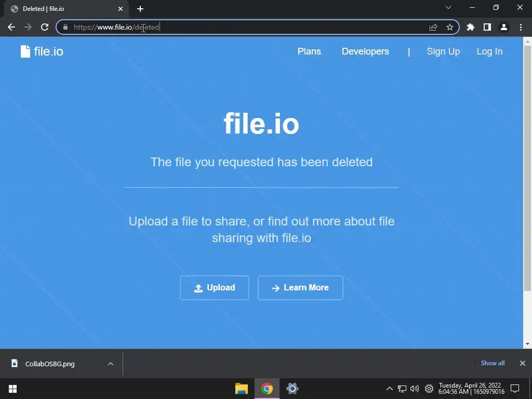Open the notification center icon
Viewport: 532px width, 399px height.
[515, 389]
